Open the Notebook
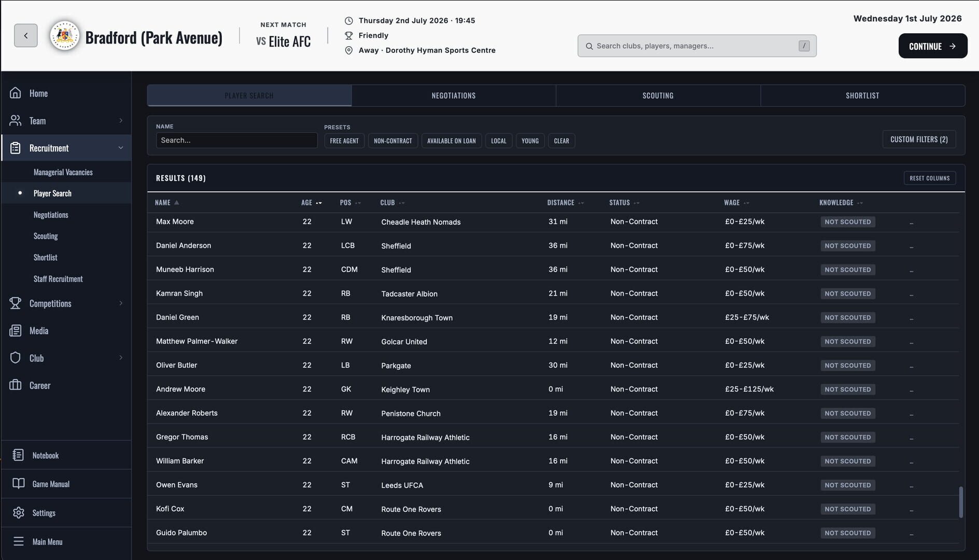The image size is (979, 560). tap(66, 455)
